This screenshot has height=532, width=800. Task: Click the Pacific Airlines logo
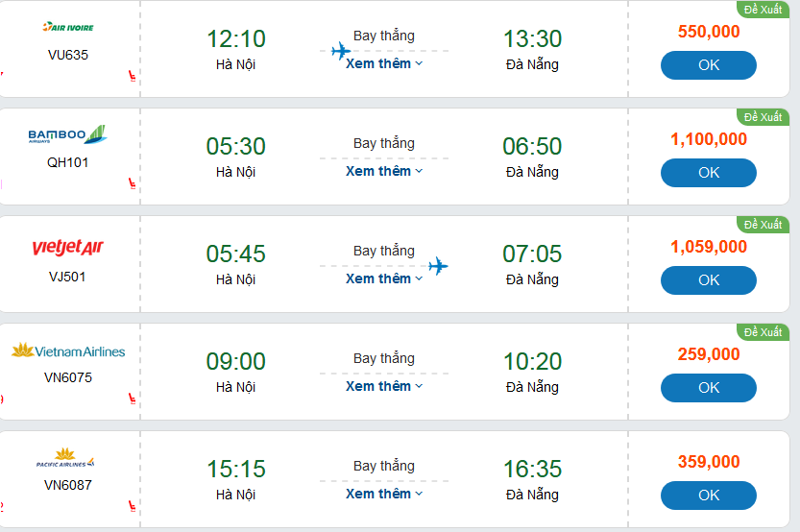coord(67,458)
